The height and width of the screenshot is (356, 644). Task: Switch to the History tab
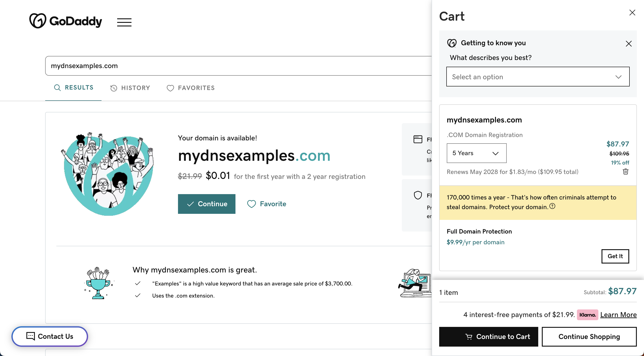click(x=130, y=88)
